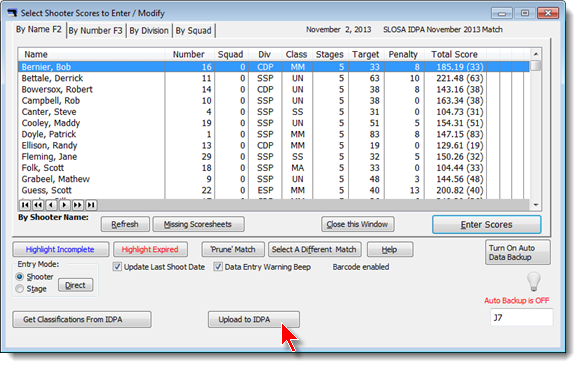The height and width of the screenshot is (368, 581).
Task: Switch to the By Number F3 tab
Action: [x=96, y=31]
